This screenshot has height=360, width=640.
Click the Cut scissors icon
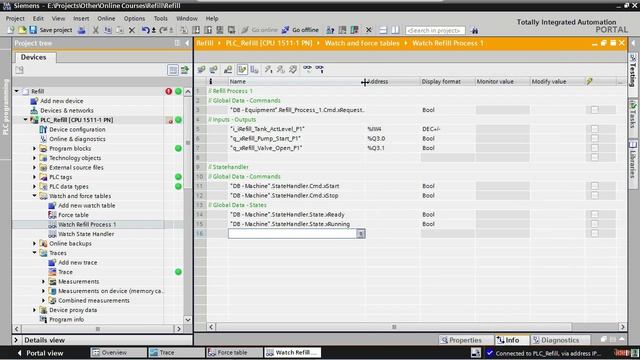[x=96, y=30]
